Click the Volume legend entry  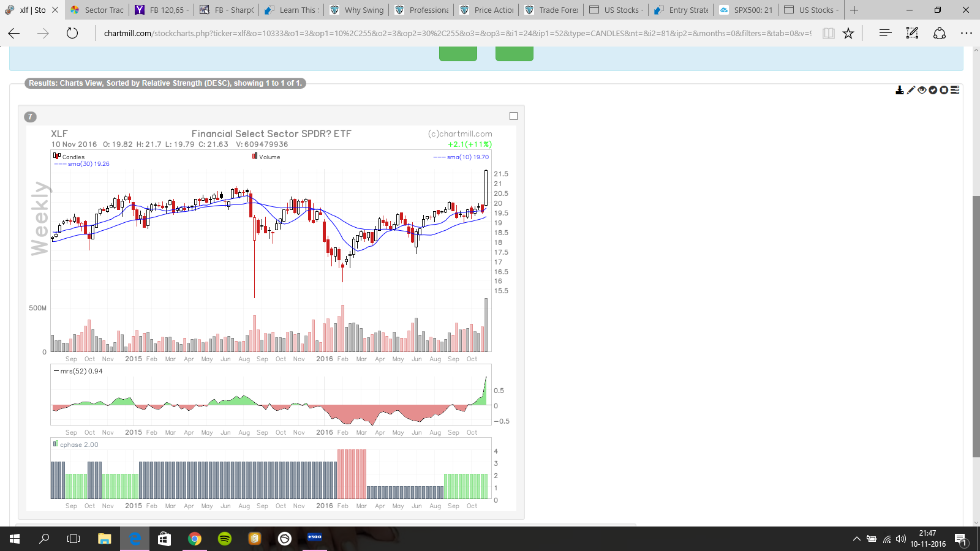pyautogui.click(x=266, y=157)
